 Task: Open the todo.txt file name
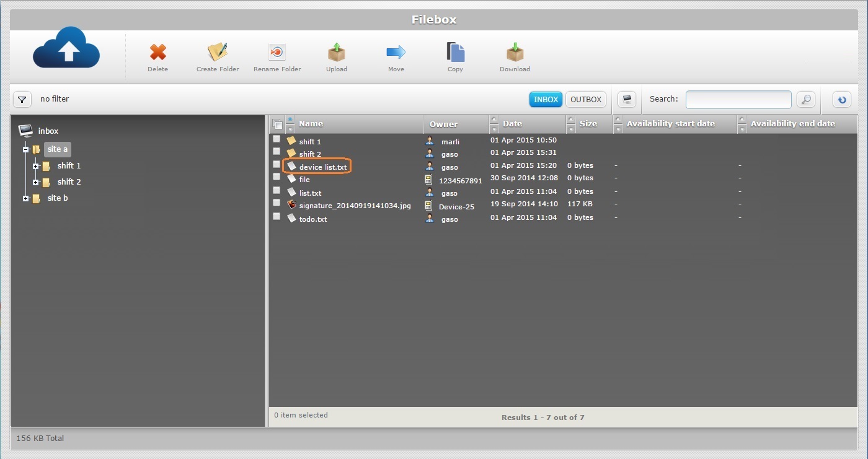pyautogui.click(x=312, y=219)
